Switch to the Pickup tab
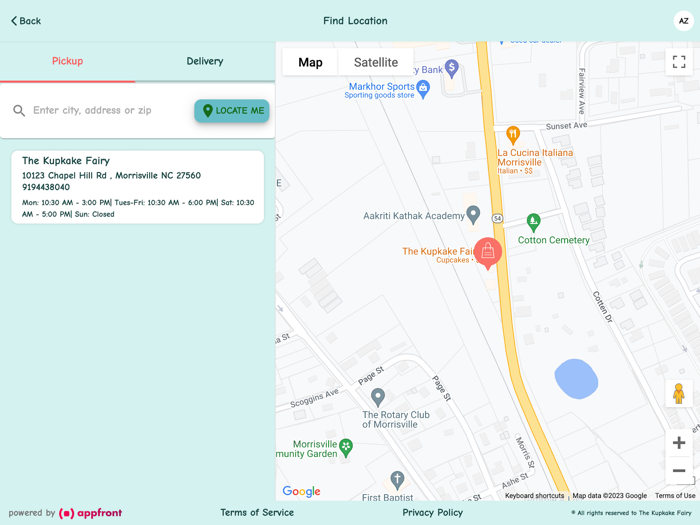The height and width of the screenshot is (525, 700). 67,62
